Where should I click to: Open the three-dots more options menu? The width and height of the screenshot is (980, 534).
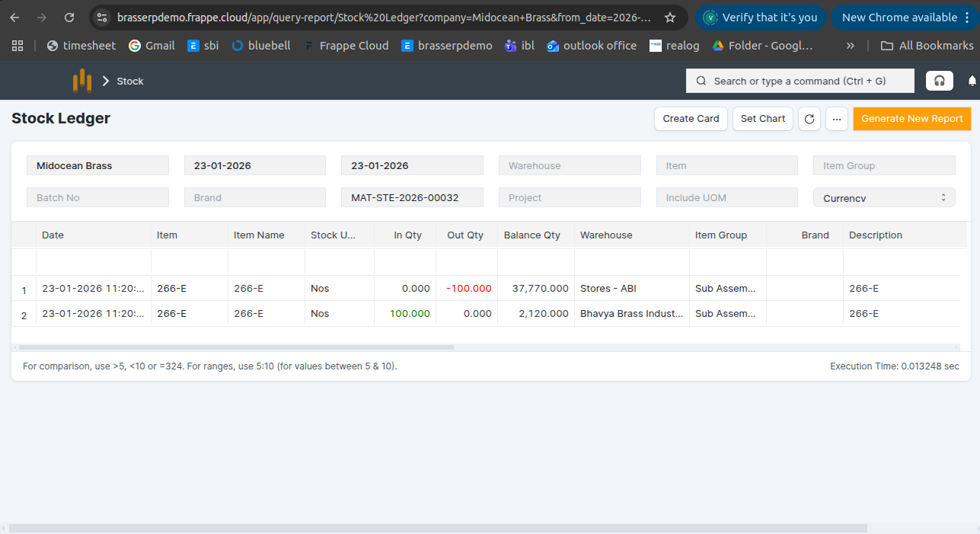(x=837, y=119)
